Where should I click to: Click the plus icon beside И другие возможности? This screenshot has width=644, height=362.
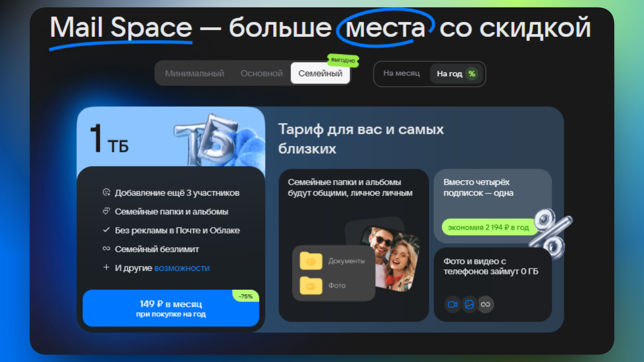[x=106, y=267]
